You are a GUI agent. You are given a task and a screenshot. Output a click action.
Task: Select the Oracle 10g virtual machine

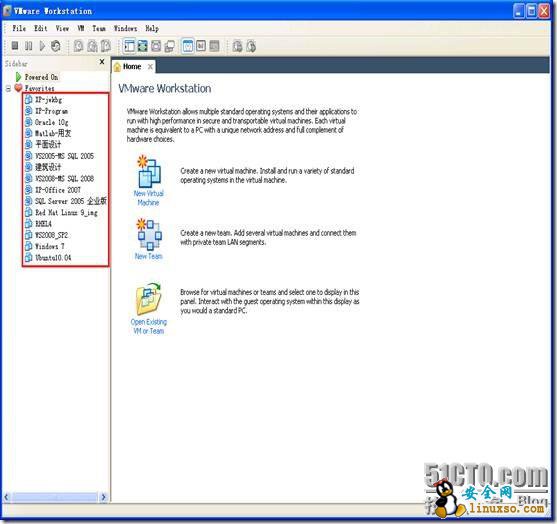(x=52, y=122)
